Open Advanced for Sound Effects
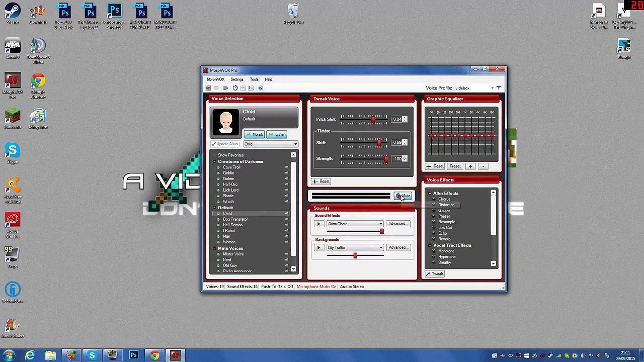Image resolution: width=644 pixels, height=362 pixels. [398, 224]
